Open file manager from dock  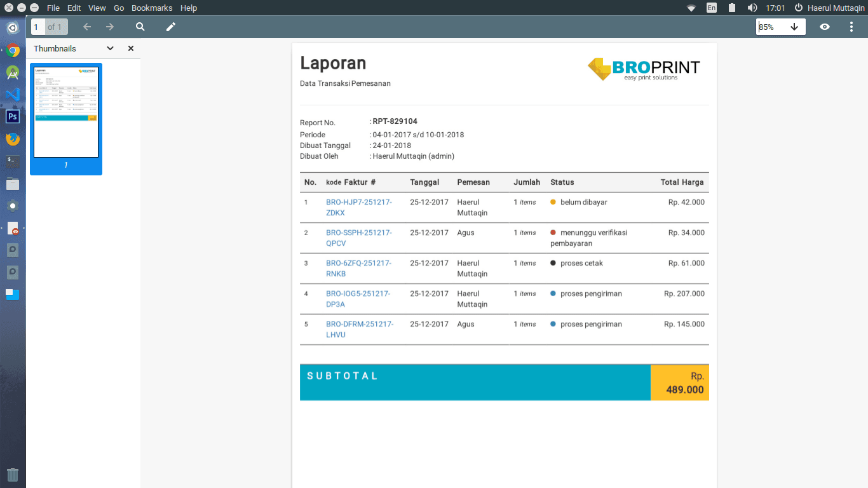pyautogui.click(x=13, y=184)
